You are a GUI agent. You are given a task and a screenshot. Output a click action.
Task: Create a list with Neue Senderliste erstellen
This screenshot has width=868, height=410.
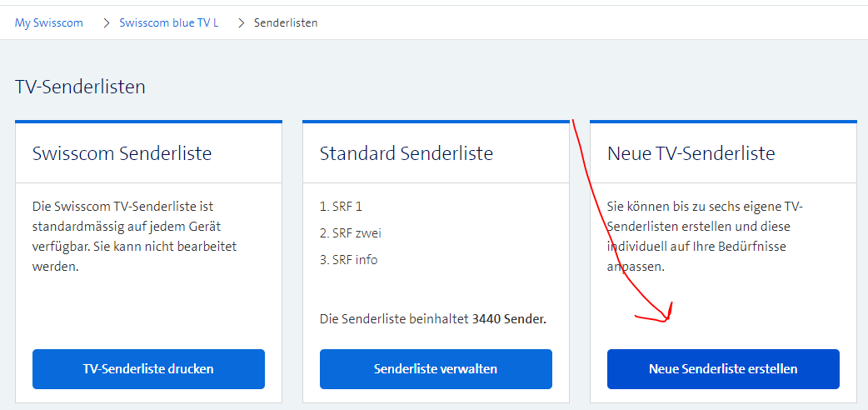coord(723,368)
